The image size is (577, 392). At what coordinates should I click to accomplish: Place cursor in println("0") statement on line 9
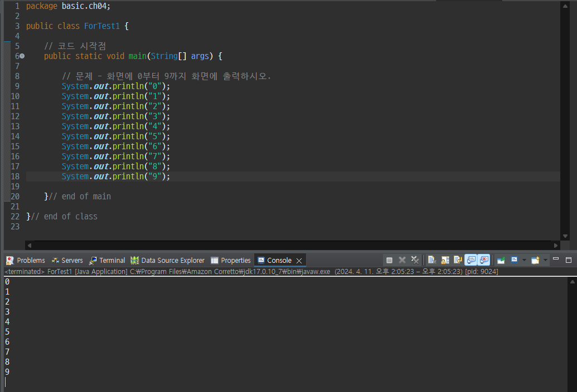pyautogui.click(x=116, y=86)
